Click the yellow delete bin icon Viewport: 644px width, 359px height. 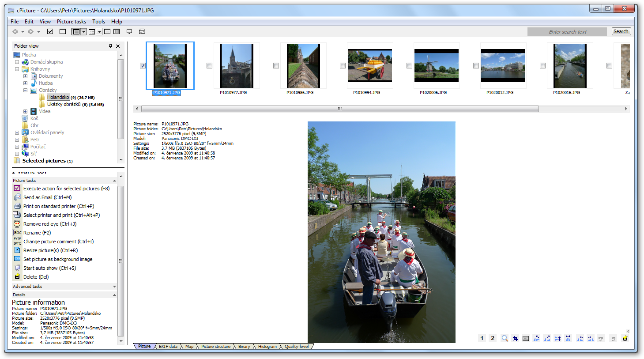[625, 338]
